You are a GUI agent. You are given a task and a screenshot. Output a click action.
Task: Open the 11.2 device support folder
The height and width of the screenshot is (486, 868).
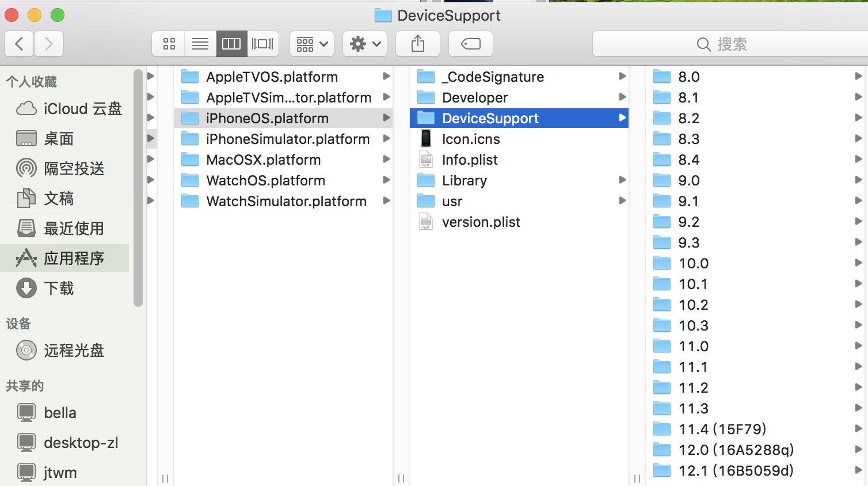[x=755, y=388]
